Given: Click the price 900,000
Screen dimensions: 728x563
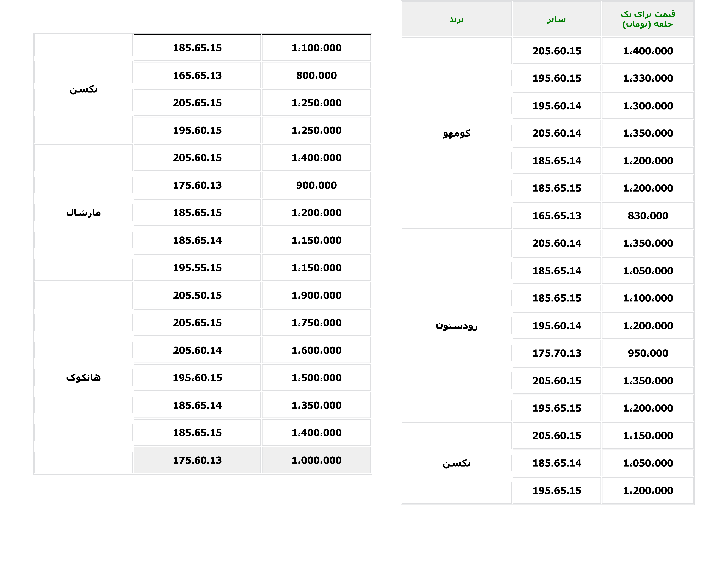Looking at the screenshot, I should (x=316, y=185).
